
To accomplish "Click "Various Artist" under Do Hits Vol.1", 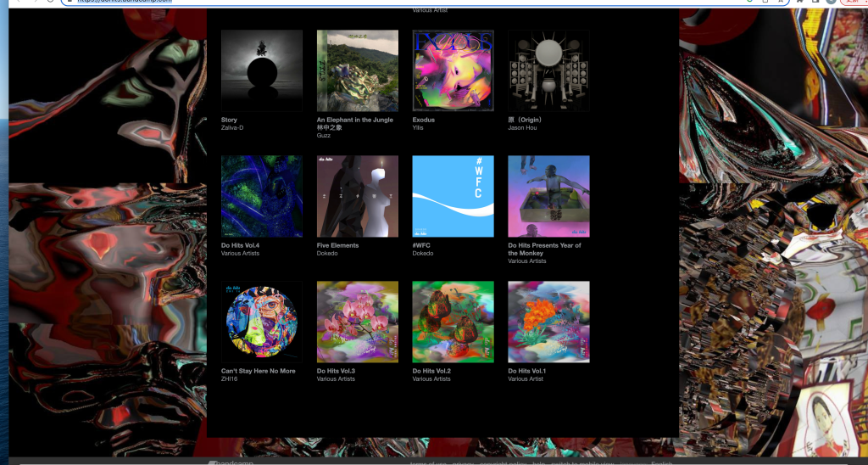I will [526, 379].
